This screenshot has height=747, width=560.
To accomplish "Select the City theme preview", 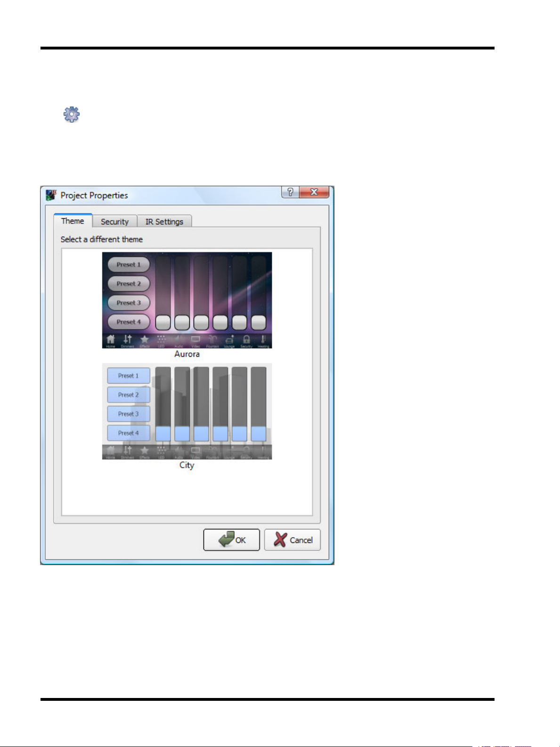I will (187, 411).
